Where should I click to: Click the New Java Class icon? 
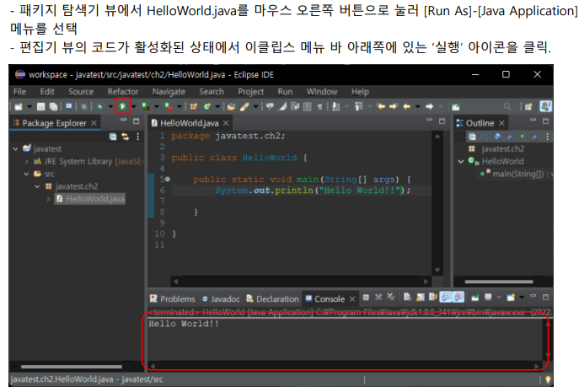click(206, 106)
